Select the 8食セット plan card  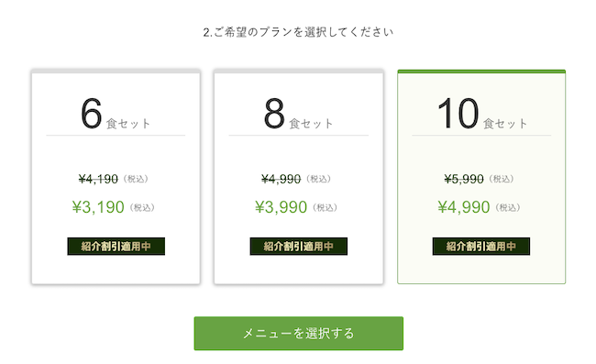(299, 177)
